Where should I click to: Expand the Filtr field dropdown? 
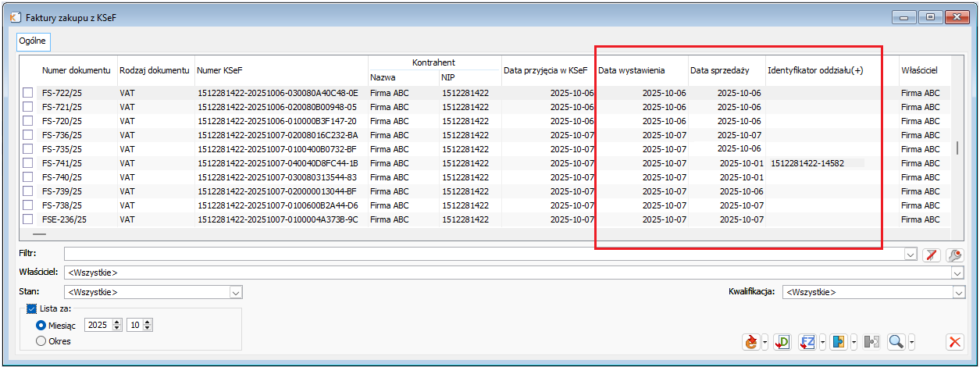911,255
